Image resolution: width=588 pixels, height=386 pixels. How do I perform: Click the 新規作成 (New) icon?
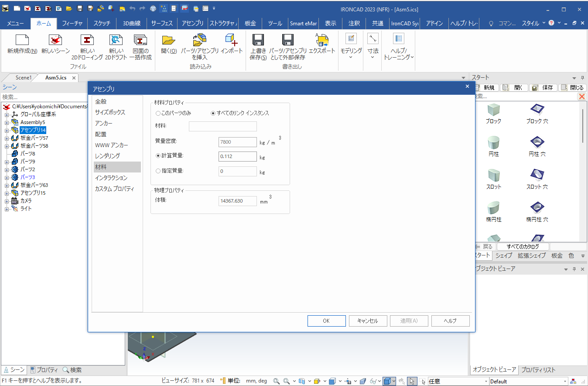[x=22, y=41]
